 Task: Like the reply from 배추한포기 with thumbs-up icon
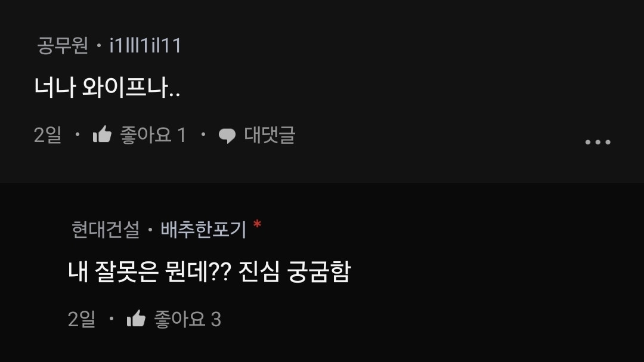(137, 318)
